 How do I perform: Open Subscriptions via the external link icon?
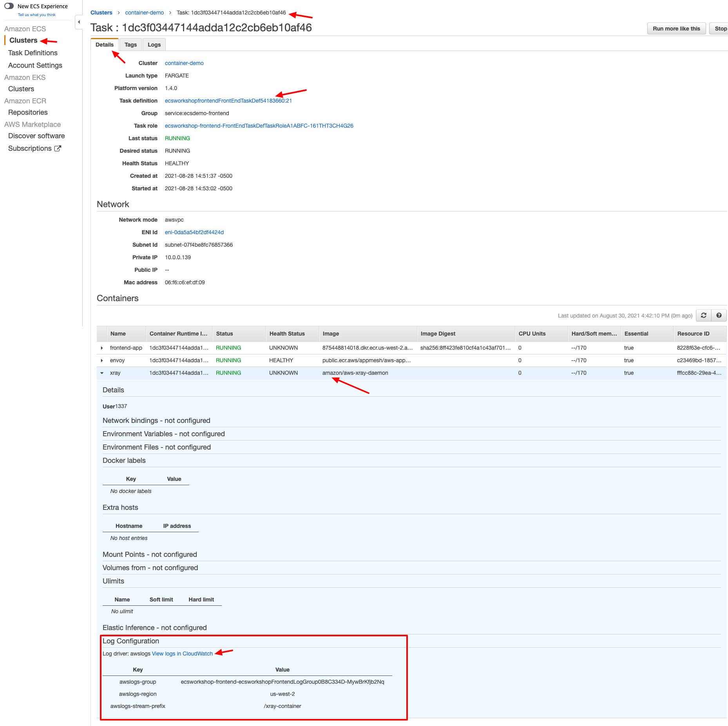58,148
